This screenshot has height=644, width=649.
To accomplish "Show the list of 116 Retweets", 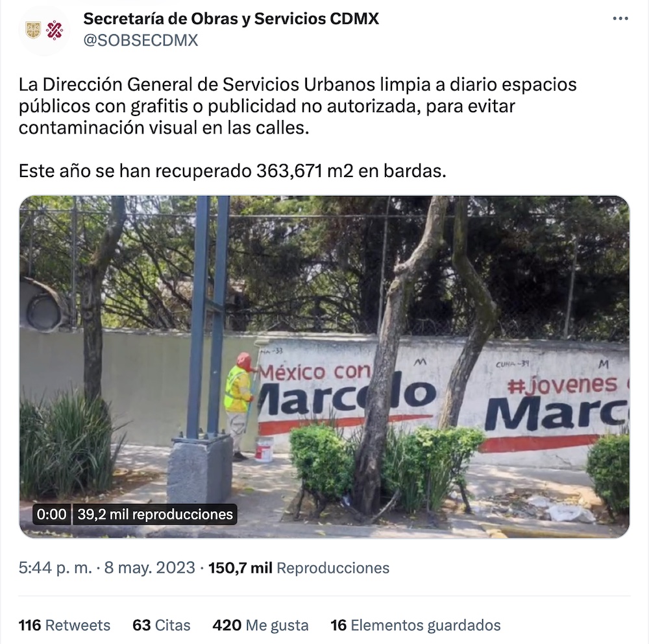I will coord(64,625).
